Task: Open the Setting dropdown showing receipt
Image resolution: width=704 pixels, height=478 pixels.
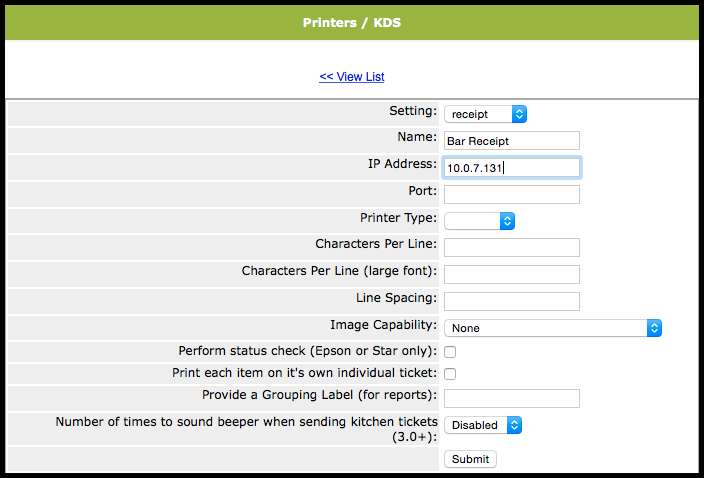Action: coord(485,114)
